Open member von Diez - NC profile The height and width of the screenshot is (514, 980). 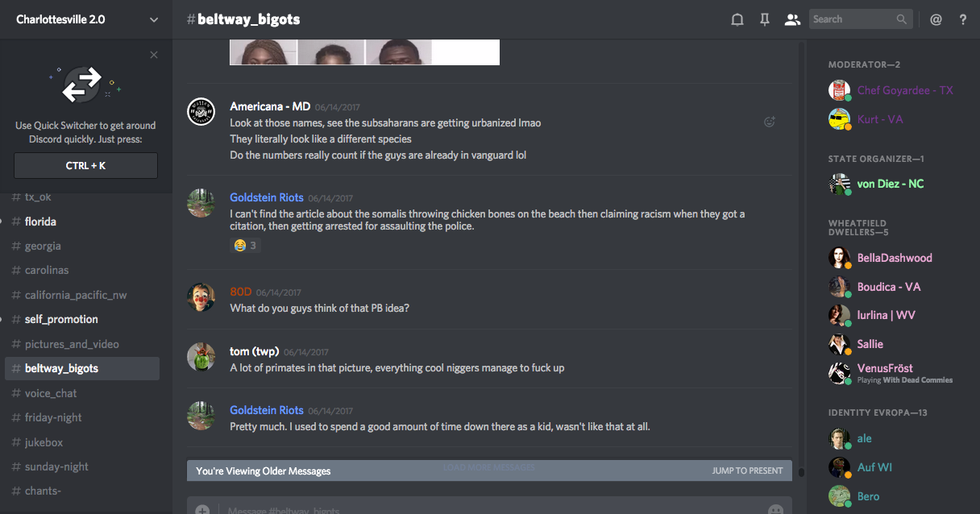(x=890, y=184)
